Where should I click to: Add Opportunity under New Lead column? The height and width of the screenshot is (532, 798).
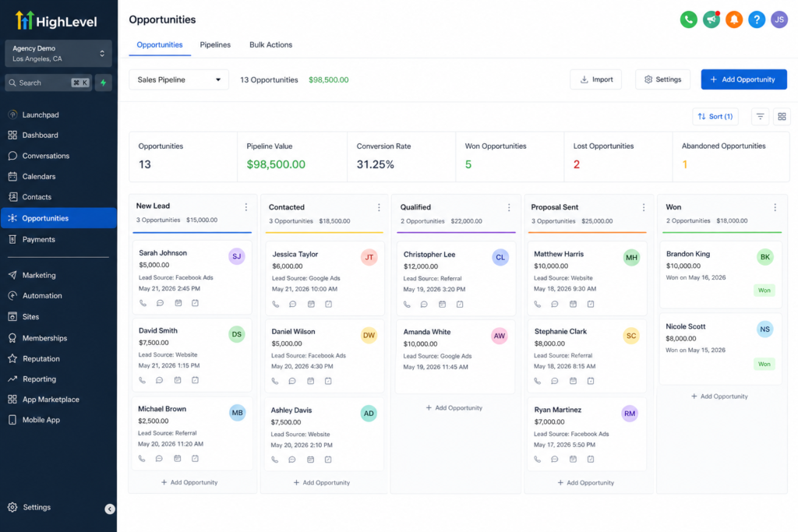tap(189, 482)
